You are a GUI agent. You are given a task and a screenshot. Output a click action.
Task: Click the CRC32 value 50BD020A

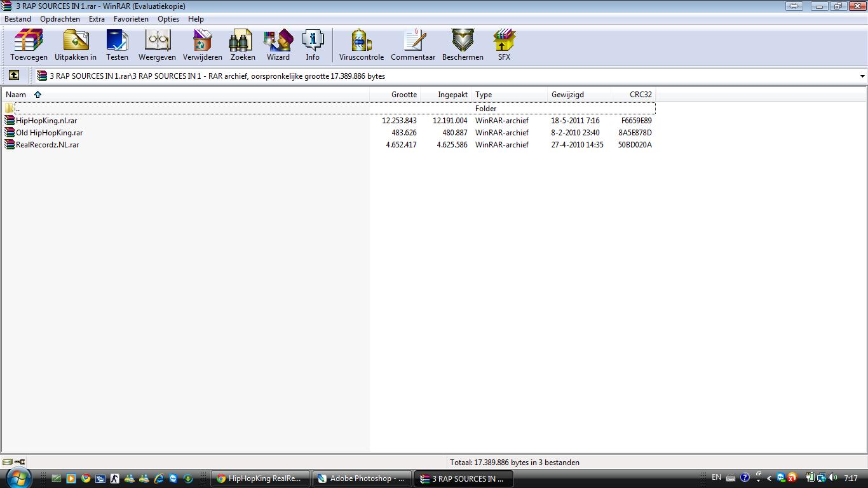pyautogui.click(x=635, y=145)
